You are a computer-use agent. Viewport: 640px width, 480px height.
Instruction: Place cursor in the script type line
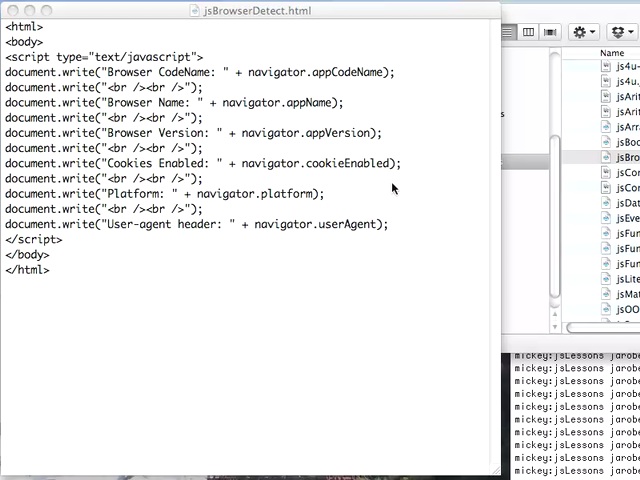(x=104, y=57)
